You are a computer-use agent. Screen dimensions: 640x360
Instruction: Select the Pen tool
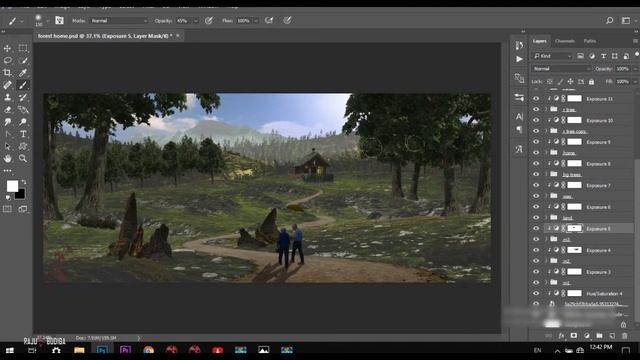[x=7, y=134]
